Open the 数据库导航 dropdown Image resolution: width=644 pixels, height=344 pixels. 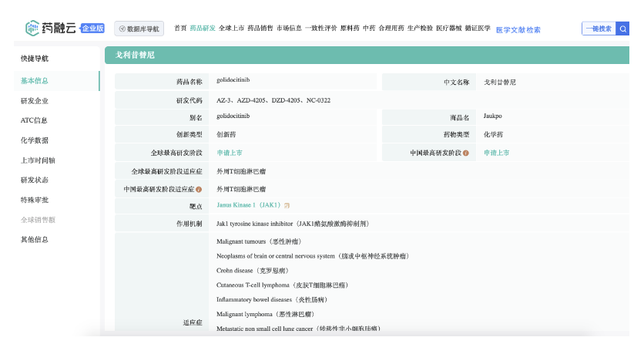[x=139, y=29]
